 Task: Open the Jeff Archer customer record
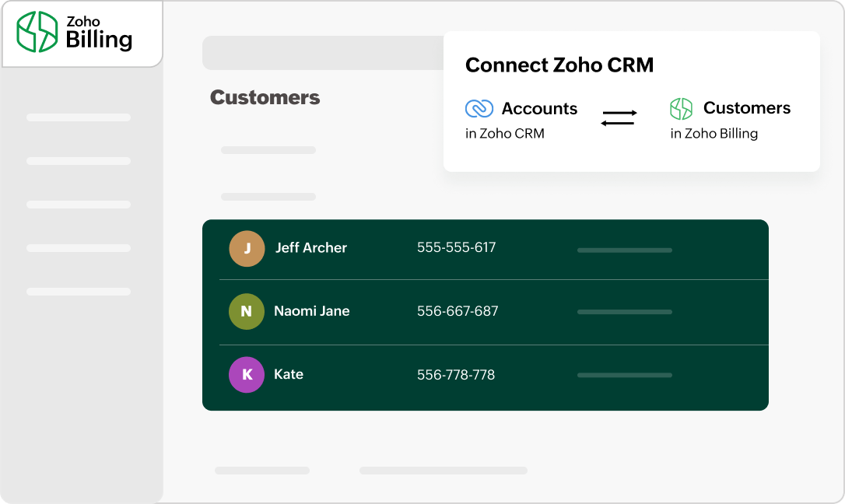(310, 248)
